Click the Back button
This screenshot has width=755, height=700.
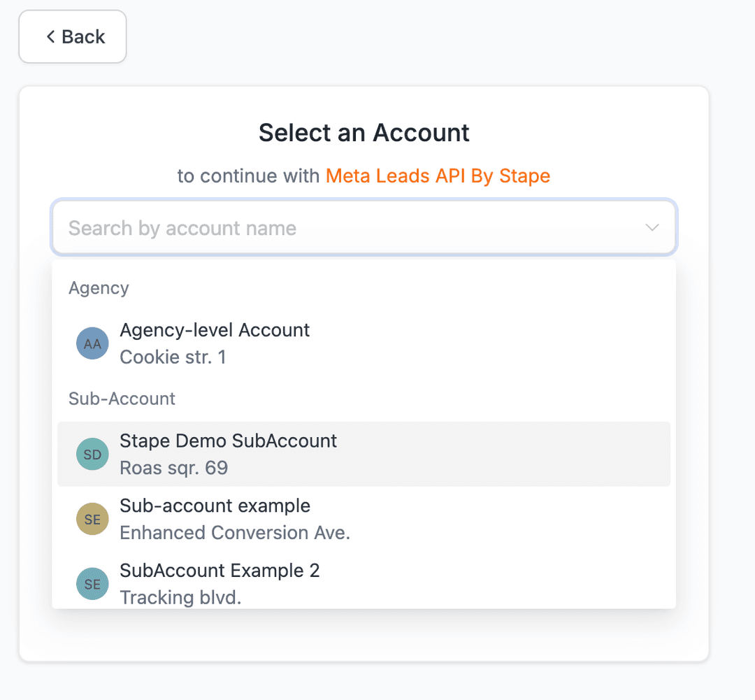pyautogui.click(x=73, y=36)
